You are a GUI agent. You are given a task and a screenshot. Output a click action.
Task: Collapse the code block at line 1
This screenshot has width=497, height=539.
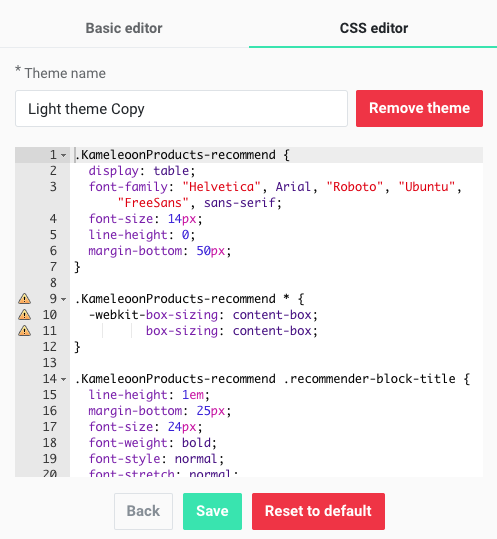click(x=64, y=155)
